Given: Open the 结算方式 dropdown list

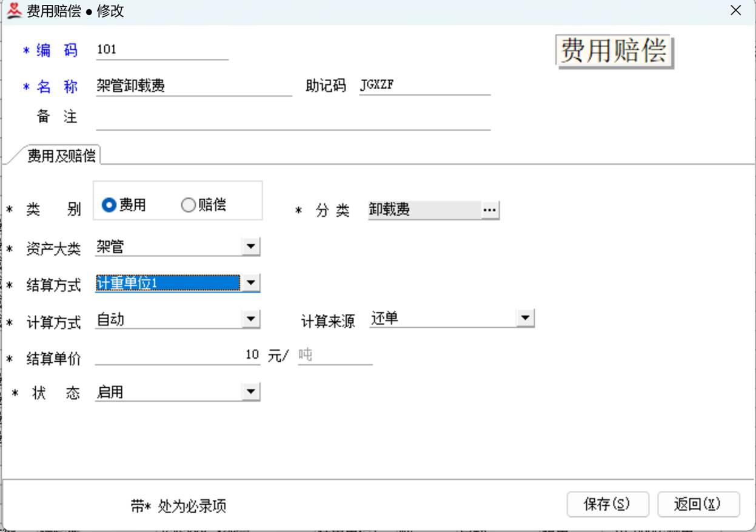Looking at the screenshot, I should pos(250,283).
